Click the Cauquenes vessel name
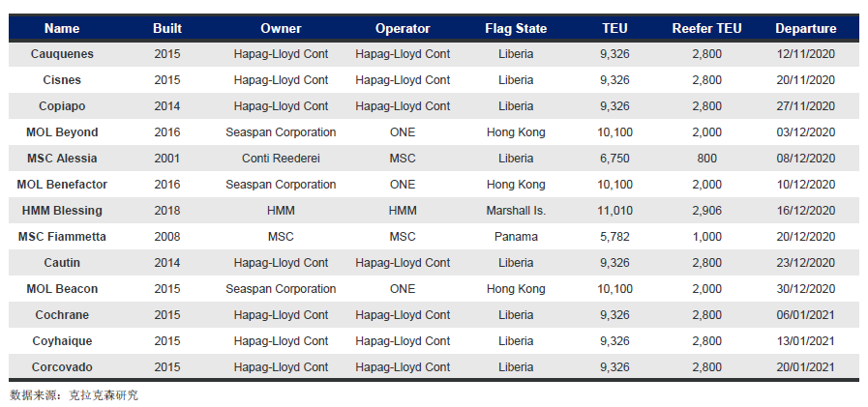 point(62,54)
